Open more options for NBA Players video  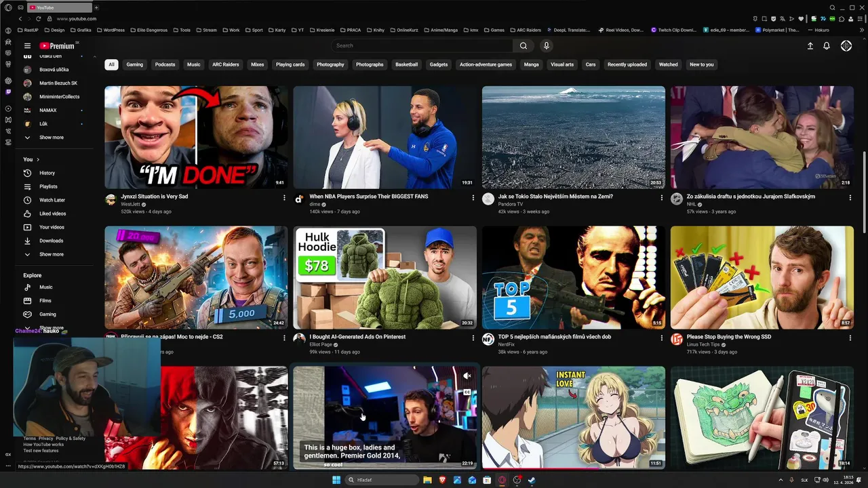pyautogui.click(x=473, y=197)
